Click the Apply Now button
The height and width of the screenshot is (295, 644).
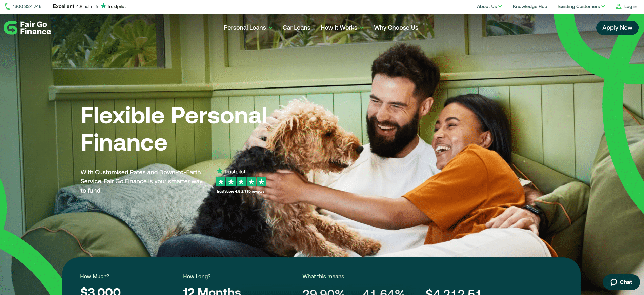pos(617,28)
